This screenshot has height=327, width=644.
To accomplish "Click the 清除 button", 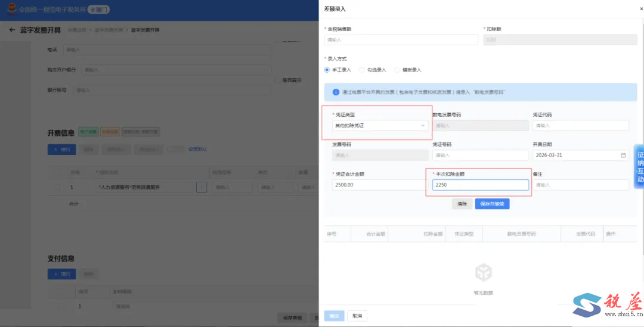I will (462, 204).
